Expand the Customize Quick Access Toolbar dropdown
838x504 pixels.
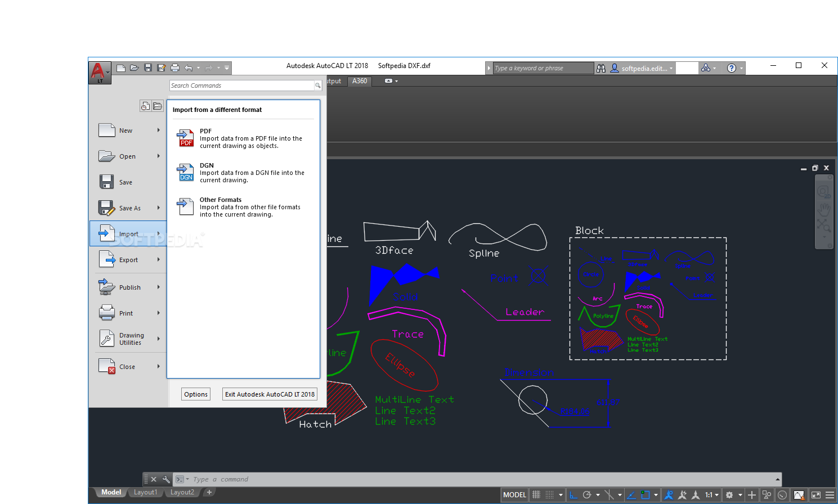[x=227, y=68]
